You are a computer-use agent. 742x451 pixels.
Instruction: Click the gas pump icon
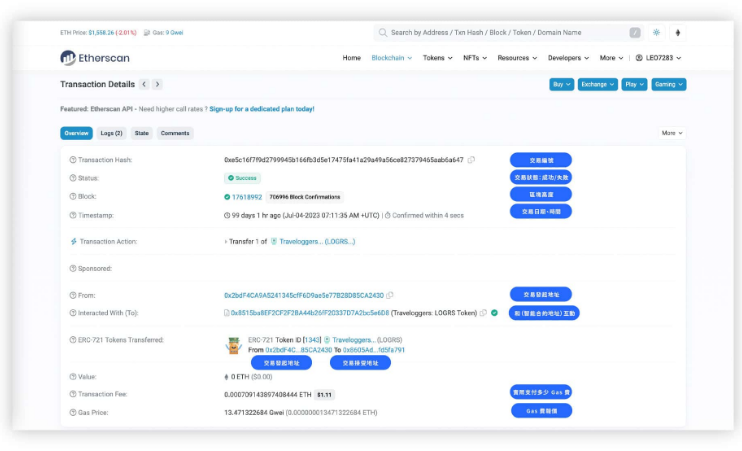tap(147, 33)
